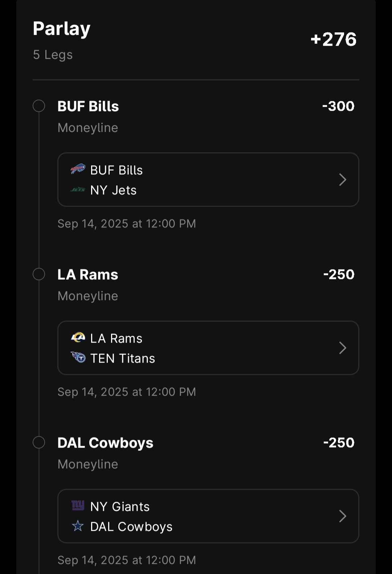Tap the LA Rams leg title
392x574 pixels.
tap(88, 275)
